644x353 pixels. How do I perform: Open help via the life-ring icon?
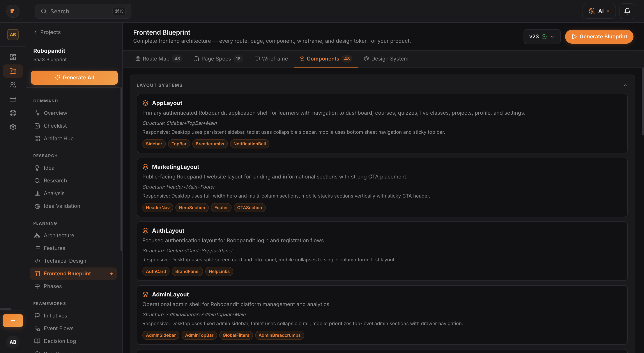point(13,113)
